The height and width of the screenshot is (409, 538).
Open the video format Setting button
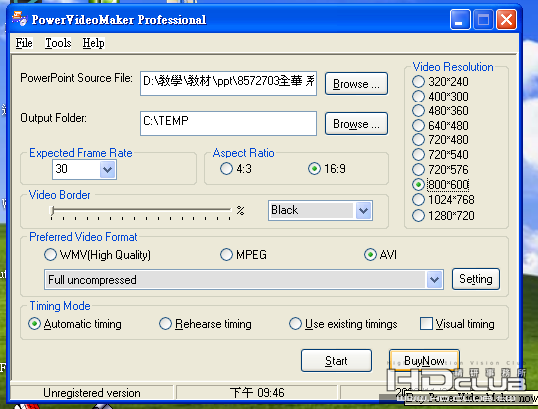pyautogui.click(x=476, y=279)
